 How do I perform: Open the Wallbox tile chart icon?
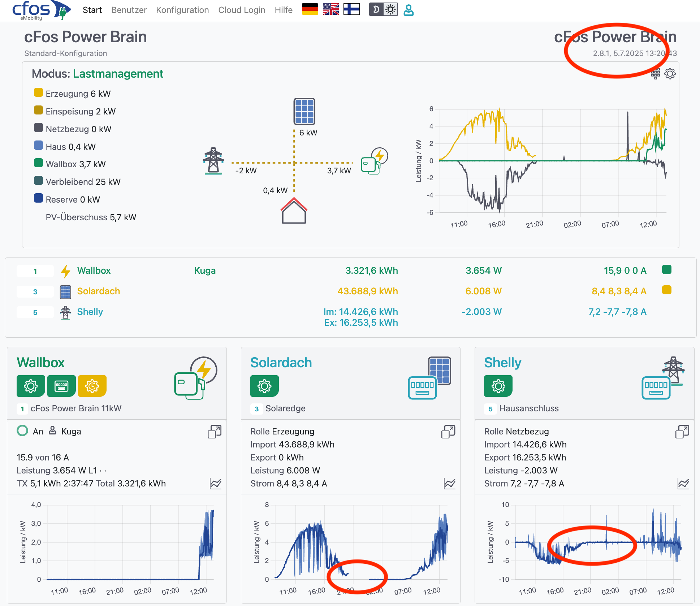pyautogui.click(x=216, y=484)
